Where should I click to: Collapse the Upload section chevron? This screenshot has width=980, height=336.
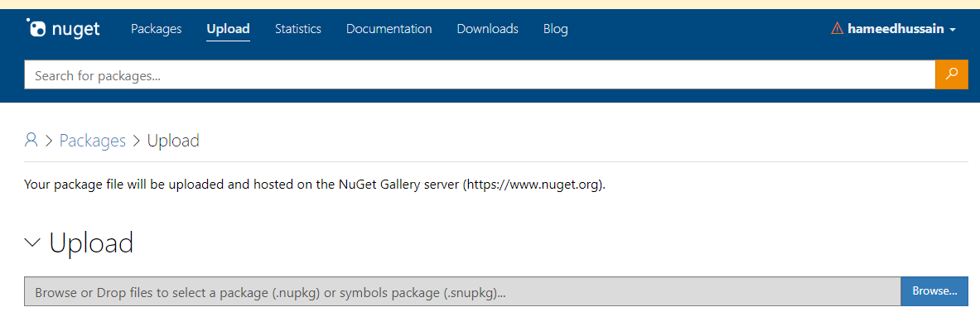click(x=32, y=242)
